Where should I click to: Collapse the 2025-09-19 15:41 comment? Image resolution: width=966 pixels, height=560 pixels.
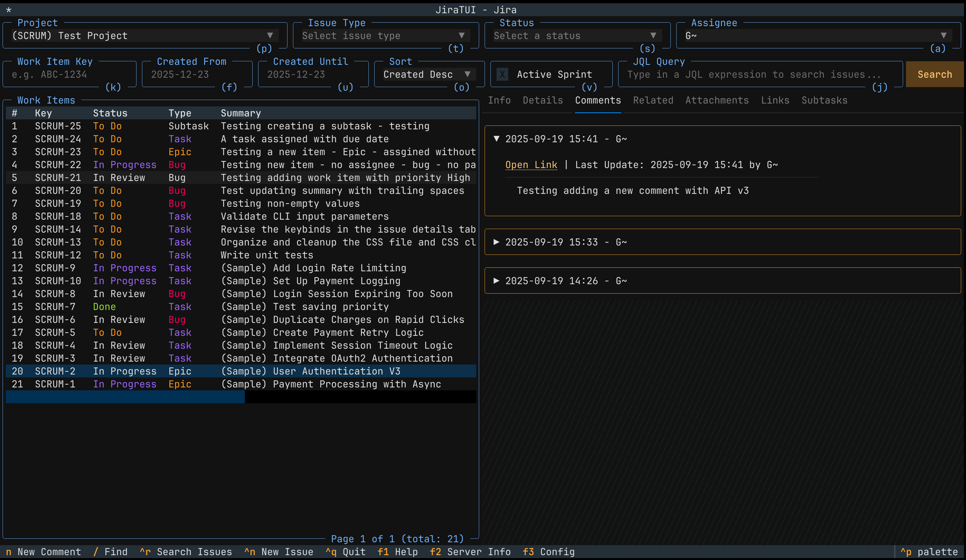point(496,139)
